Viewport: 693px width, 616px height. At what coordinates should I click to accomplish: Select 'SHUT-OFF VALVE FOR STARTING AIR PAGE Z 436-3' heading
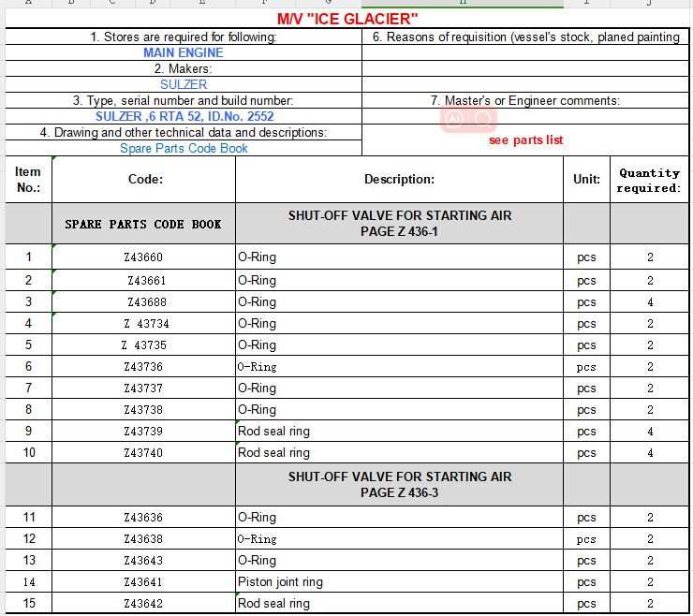(399, 484)
